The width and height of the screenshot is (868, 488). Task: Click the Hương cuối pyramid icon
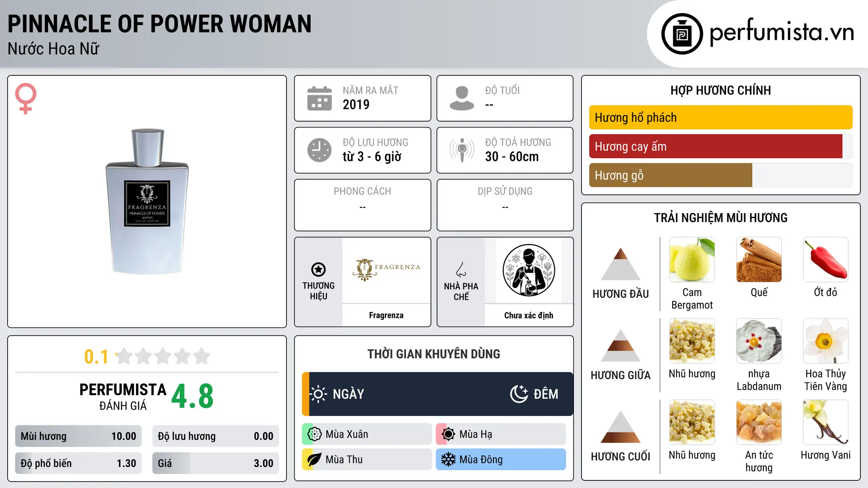click(621, 426)
